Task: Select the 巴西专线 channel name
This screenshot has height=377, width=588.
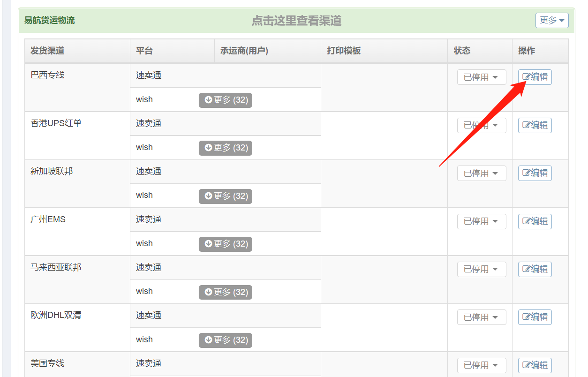Action: pyautogui.click(x=47, y=75)
